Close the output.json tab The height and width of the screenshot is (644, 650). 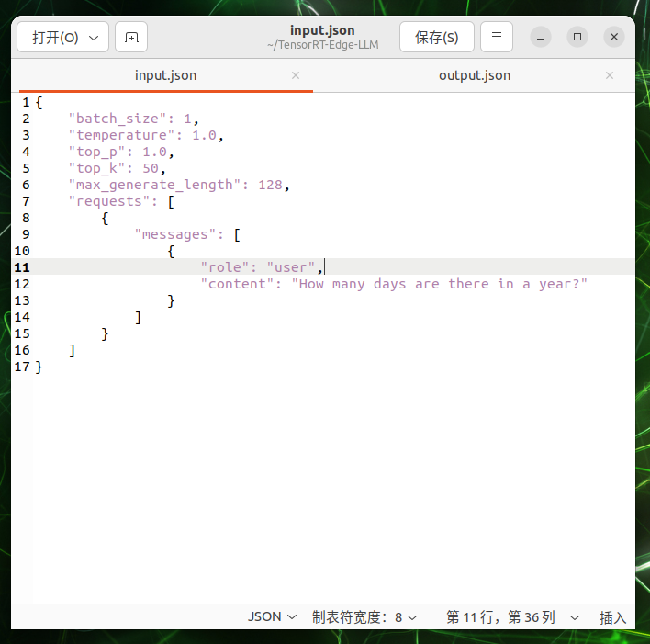[609, 75]
